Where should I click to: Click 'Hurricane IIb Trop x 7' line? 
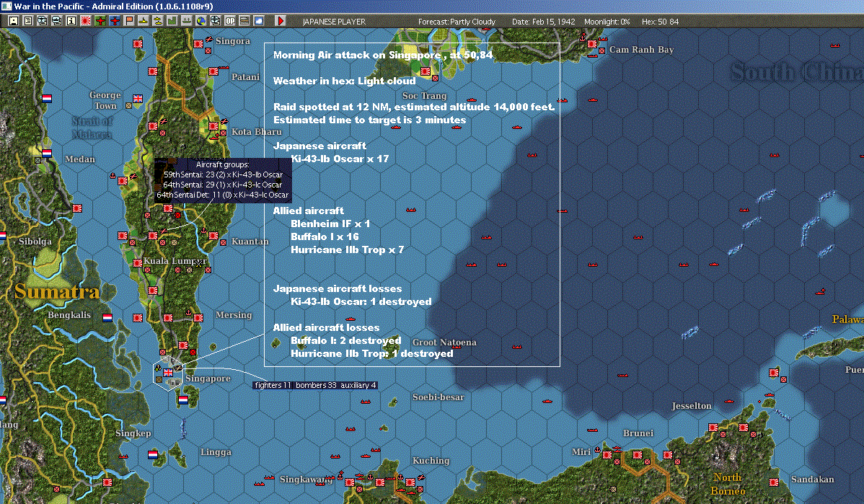347,250
